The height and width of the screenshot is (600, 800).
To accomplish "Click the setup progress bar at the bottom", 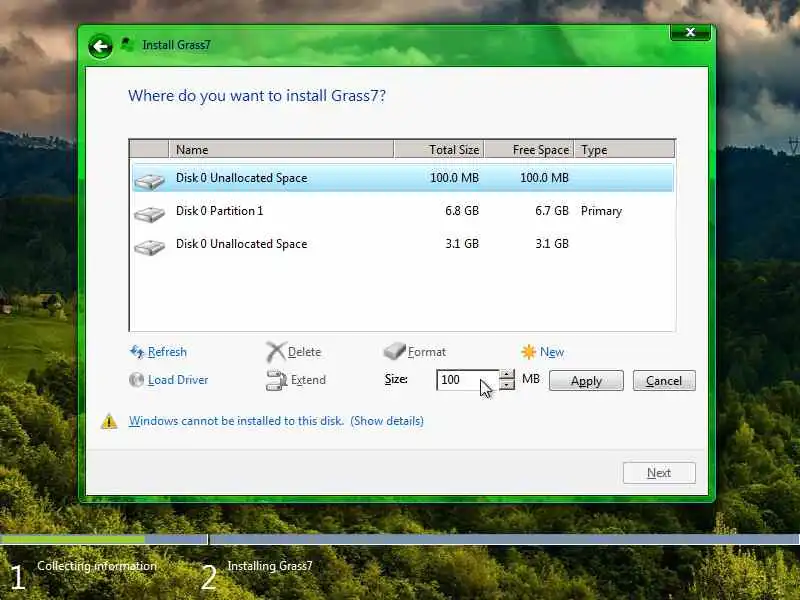I will click(x=400, y=539).
